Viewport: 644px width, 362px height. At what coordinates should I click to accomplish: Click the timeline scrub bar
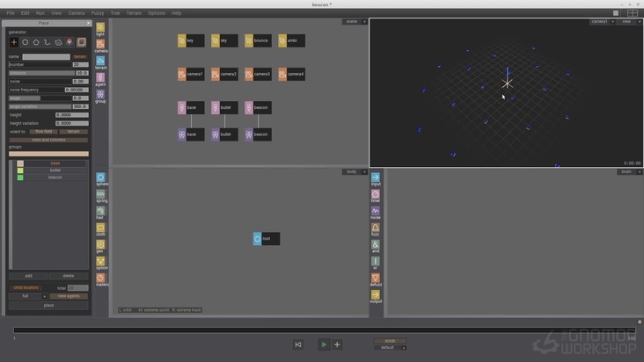pyautogui.click(x=322, y=330)
